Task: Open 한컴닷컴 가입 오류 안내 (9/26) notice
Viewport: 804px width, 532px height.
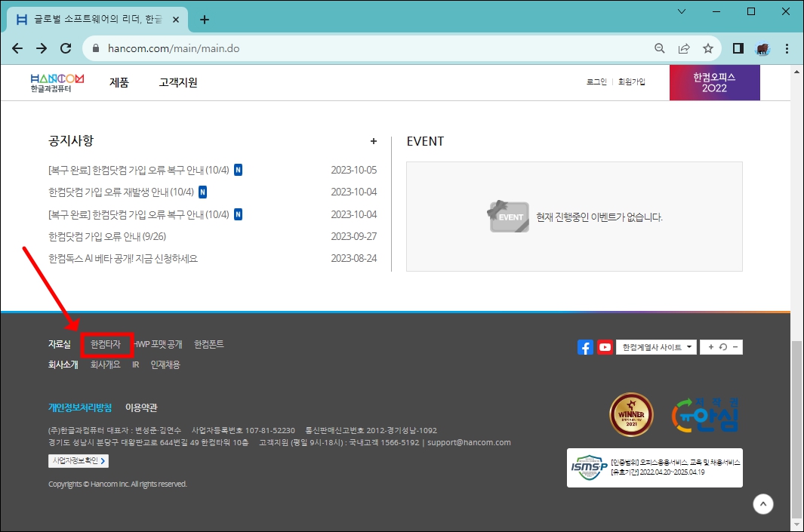Action: (x=107, y=236)
